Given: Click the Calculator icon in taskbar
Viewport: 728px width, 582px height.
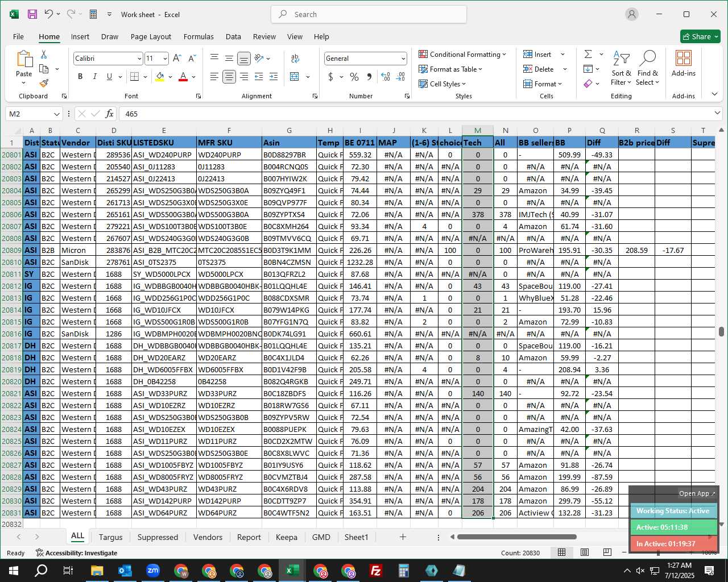Looking at the screenshot, I should point(403,571).
